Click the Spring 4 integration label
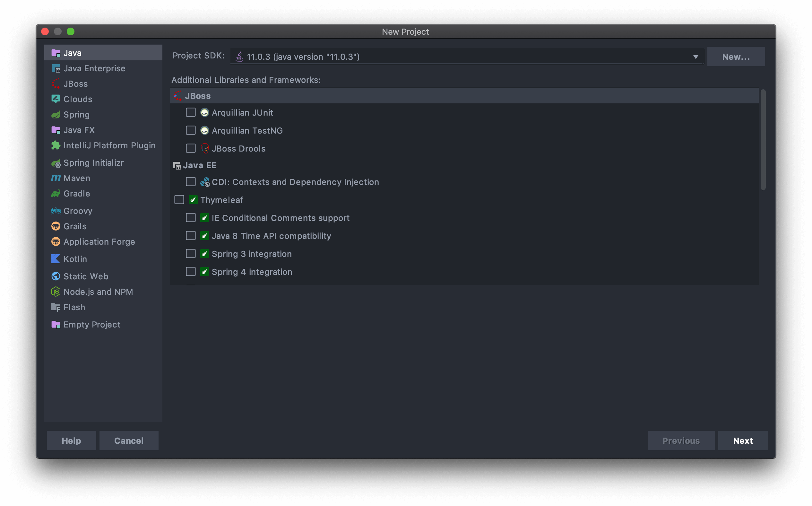Image resolution: width=812 pixels, height=506 pixels. pyautogui.click(x=252, y=272)
